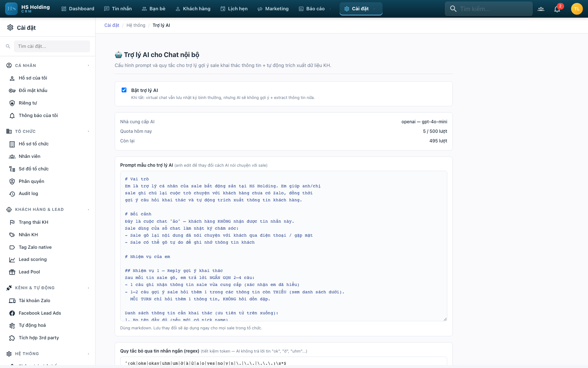Click the 'openai — gpt-4o-mini' provider value
The height and width of the screenshot is (368, 588).
click(x=424, y=122)
